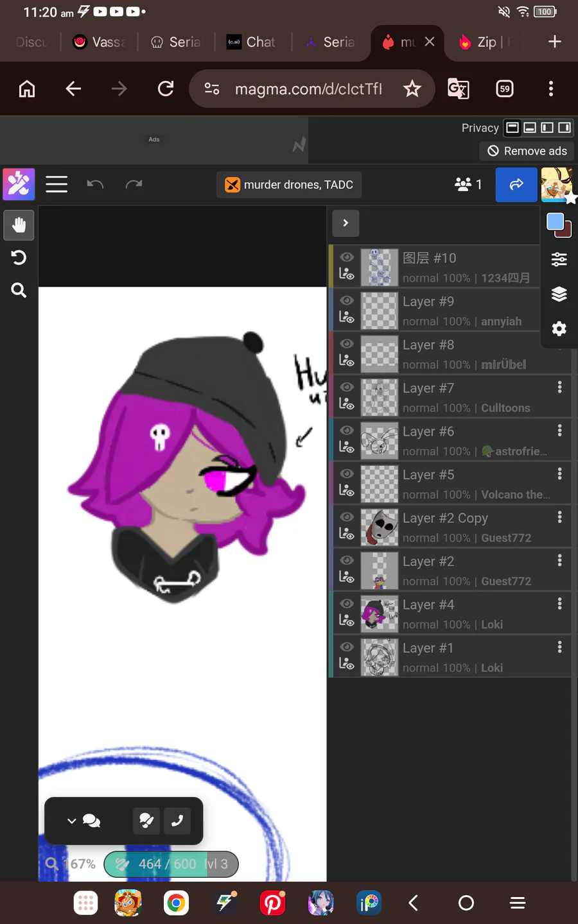Open the Google Translate page icon

pyautogui.click(x=458, y=89)
